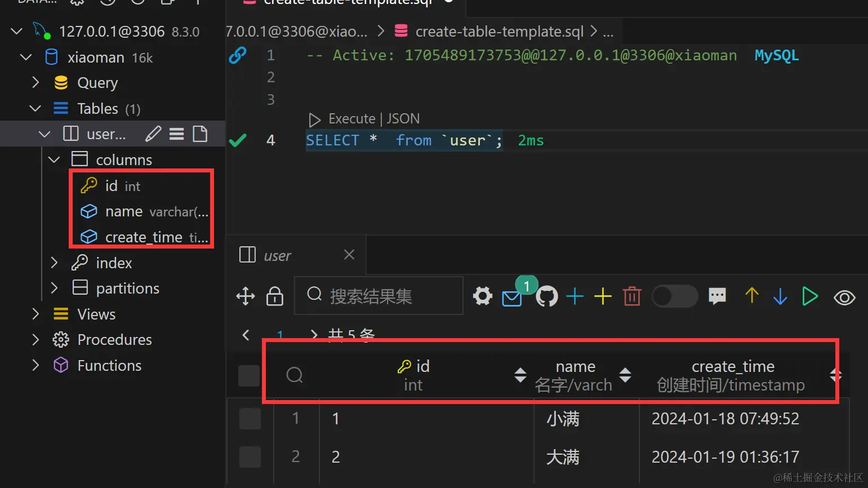Click the list lines icon on user table row
Image resolution: width=868 pixels, height=488 pixels.
(177, 134)
